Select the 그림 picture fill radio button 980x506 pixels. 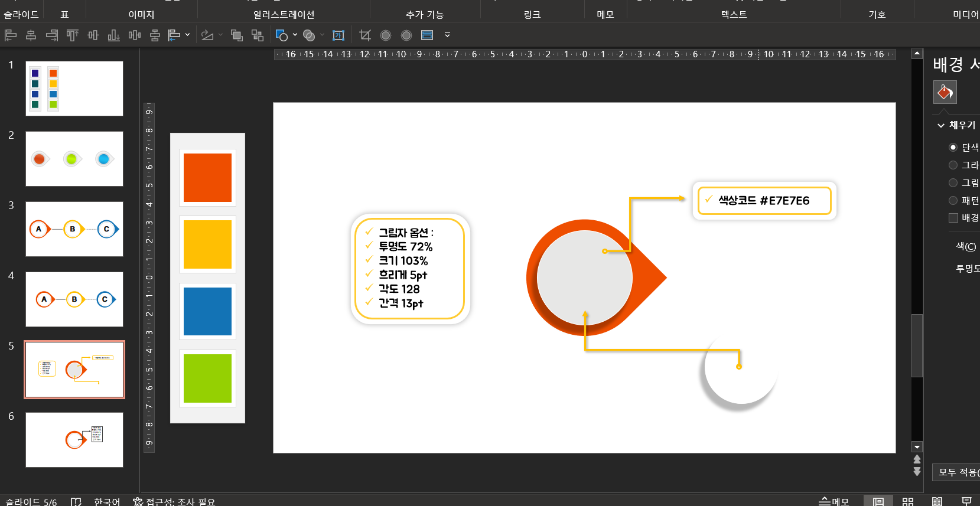tap(953, 183)
